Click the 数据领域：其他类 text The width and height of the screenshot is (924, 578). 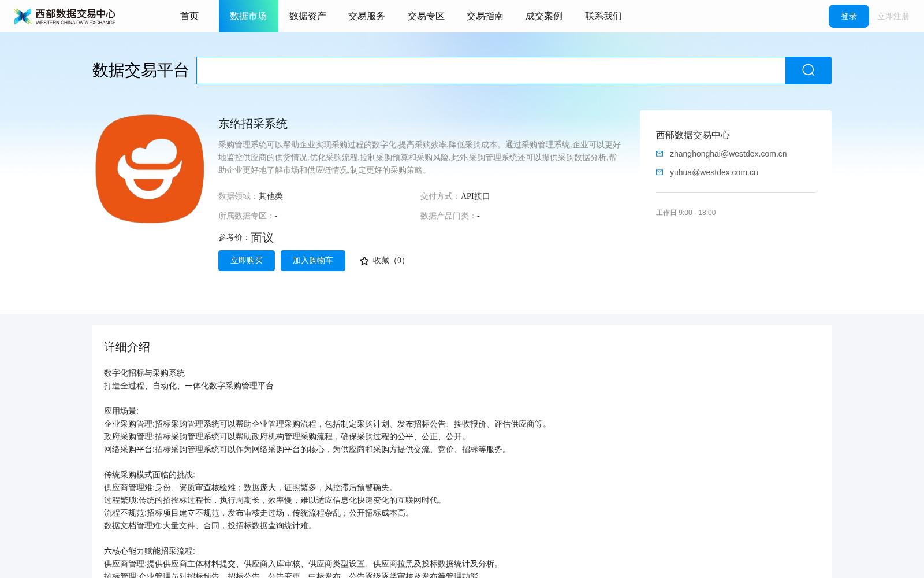[x=251, y=197]
